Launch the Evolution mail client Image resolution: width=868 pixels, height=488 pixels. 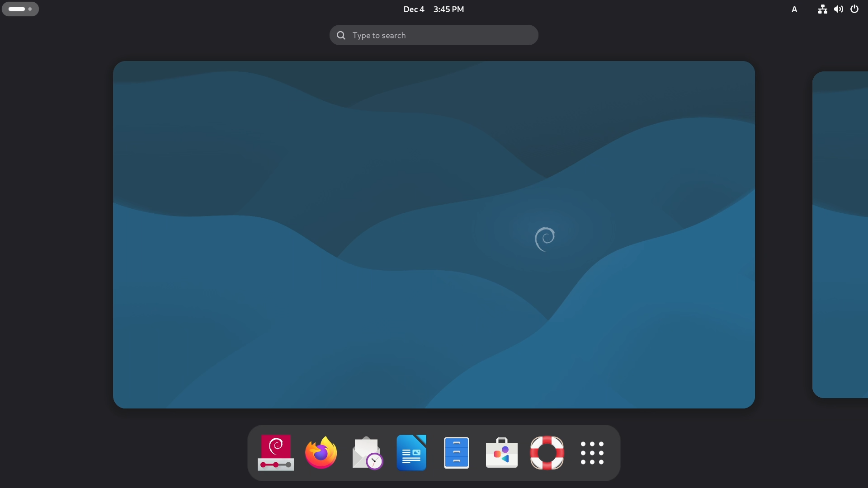coord(366,453)
